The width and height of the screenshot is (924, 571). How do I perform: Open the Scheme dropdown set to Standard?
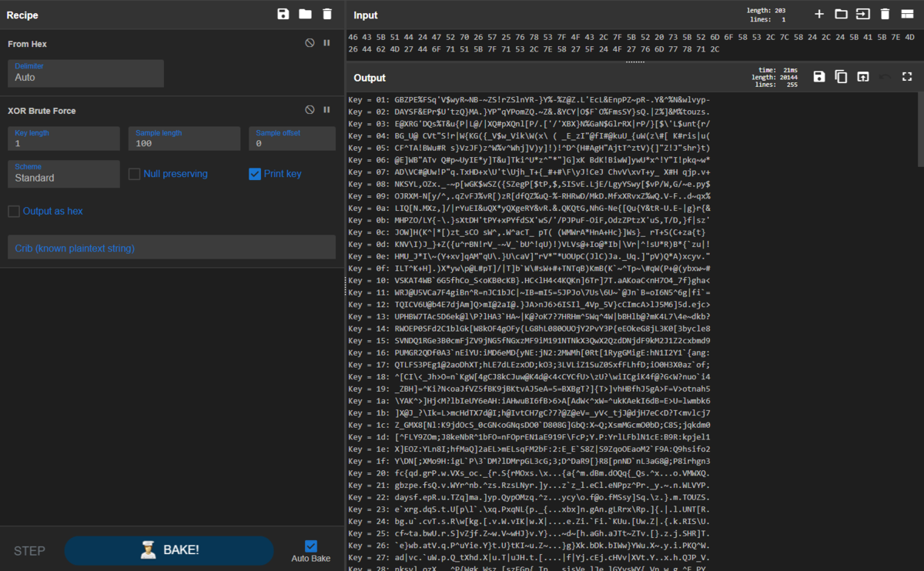(64, 174)
